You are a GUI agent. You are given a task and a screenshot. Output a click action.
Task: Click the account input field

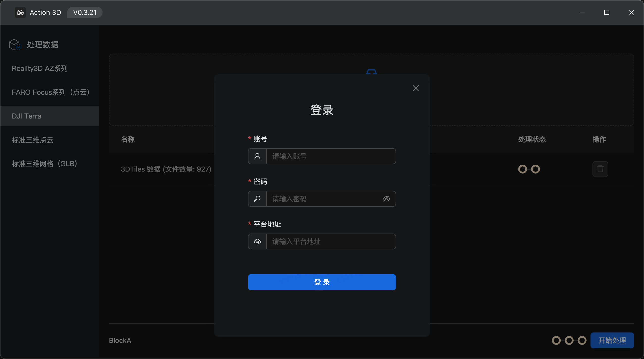click(x=331, y=156)
